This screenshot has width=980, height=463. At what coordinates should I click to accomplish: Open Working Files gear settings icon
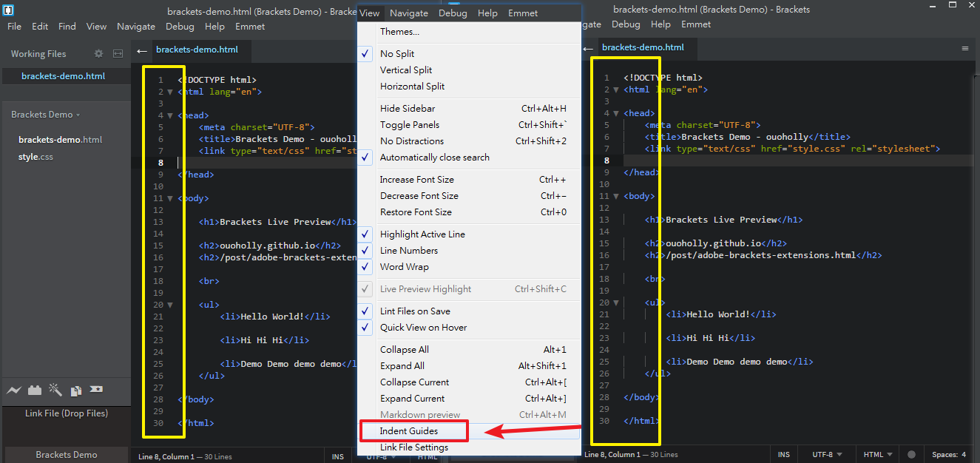(99, 54)
